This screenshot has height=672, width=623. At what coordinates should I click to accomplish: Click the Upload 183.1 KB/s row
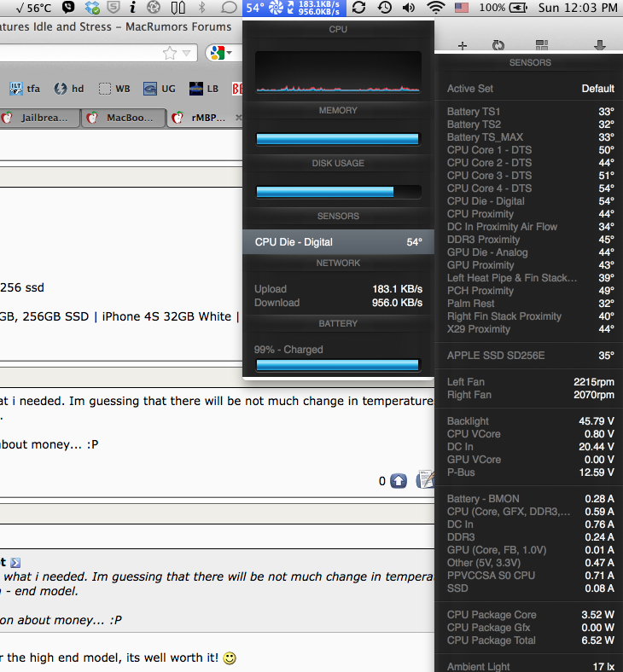[x=338, y=289]
